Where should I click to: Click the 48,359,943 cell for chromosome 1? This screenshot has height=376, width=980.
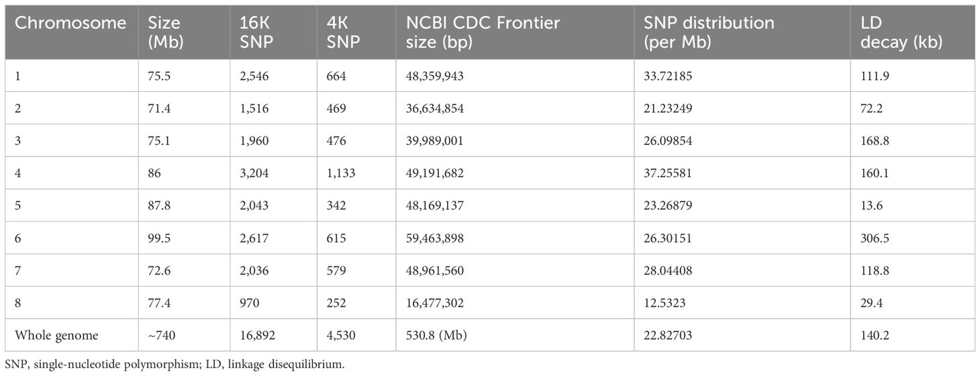tap(434, 76)
